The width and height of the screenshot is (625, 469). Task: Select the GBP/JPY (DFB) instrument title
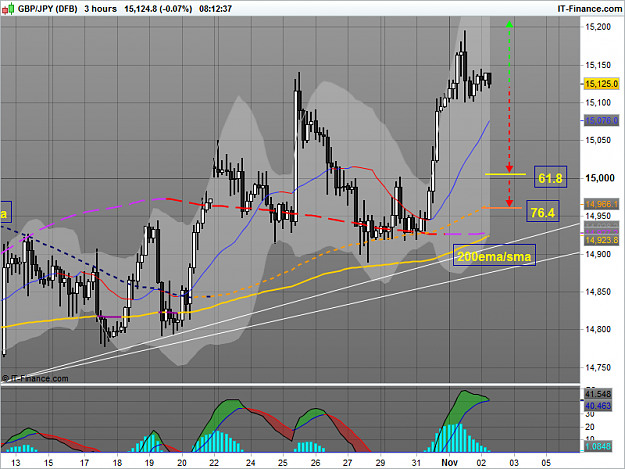tap(47, 9)
